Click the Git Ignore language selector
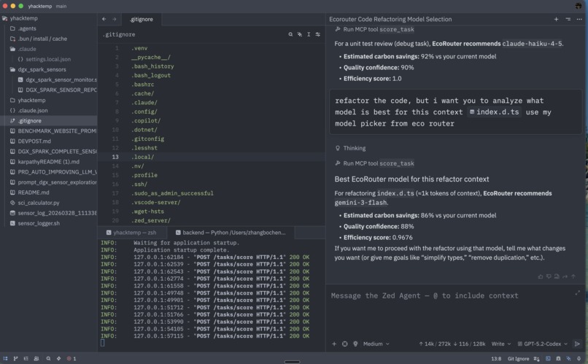 (518, 359)
